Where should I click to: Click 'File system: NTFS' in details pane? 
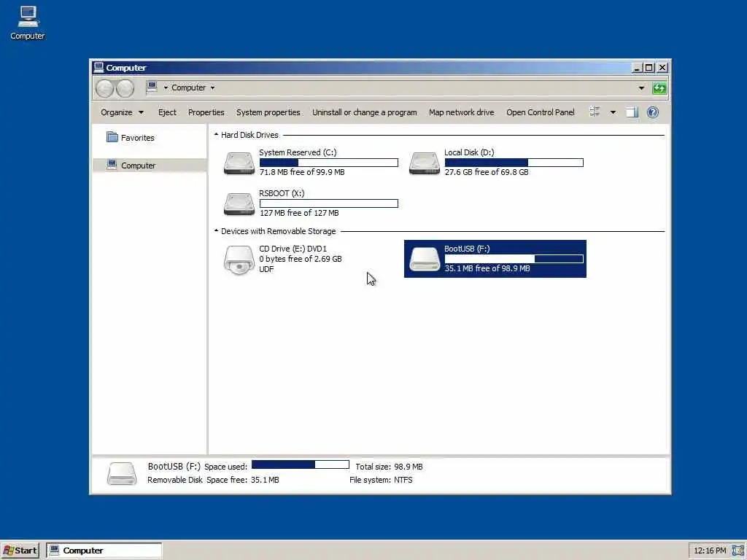click(x=381, y=480)
